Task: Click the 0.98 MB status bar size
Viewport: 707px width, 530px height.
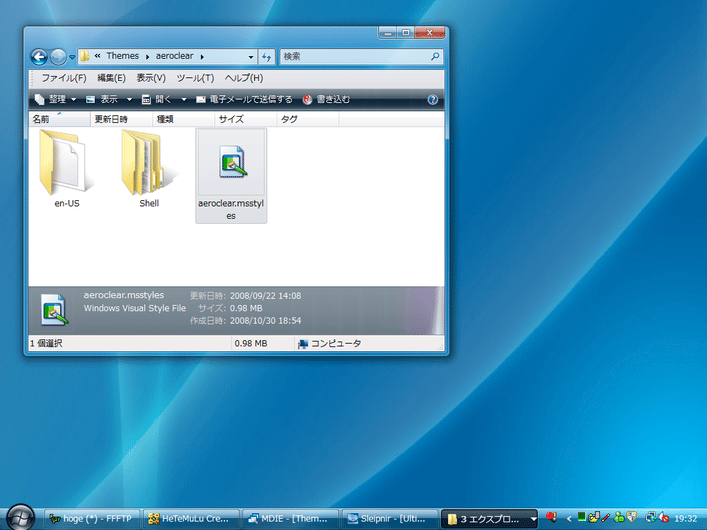Action: (251, 344)
